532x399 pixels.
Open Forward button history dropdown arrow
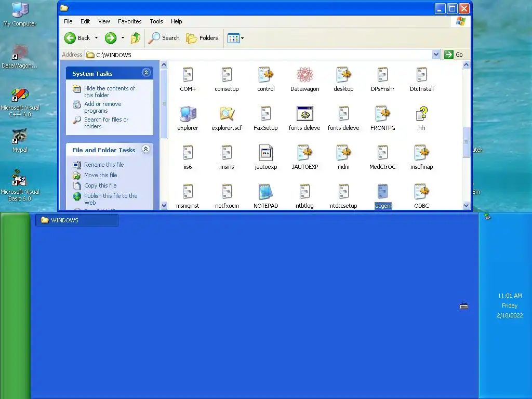tap(123, 38)
